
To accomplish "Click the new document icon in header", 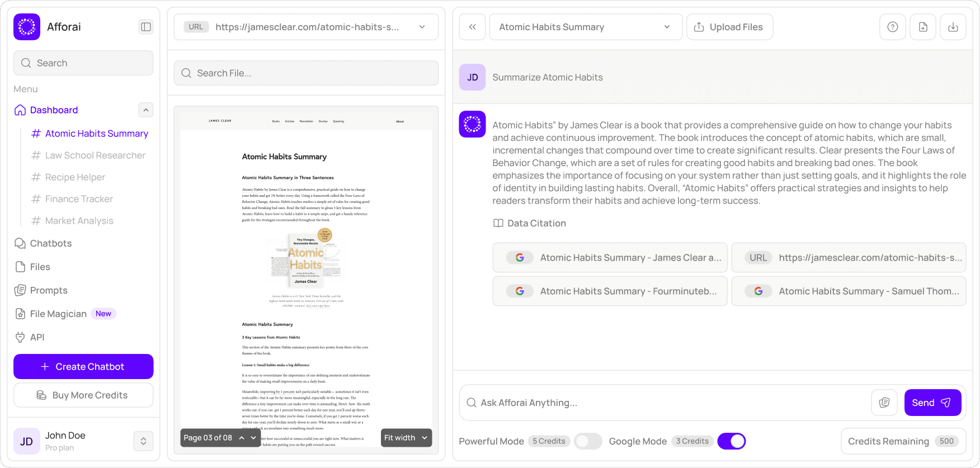I will pos(923,27).
